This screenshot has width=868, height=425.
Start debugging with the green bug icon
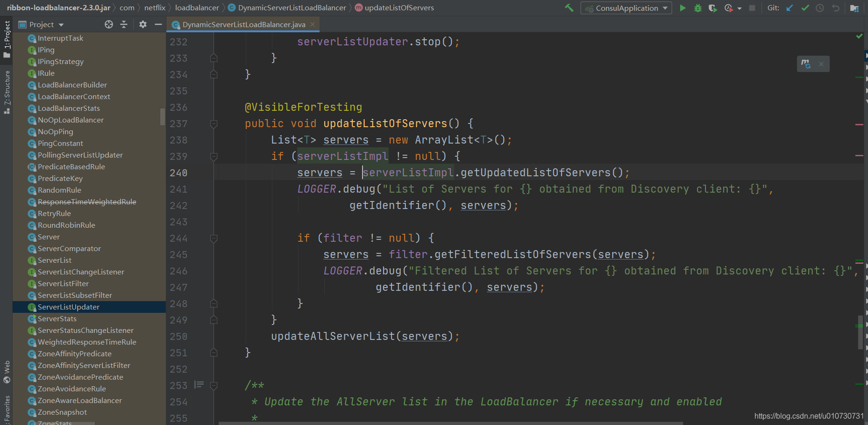point(698,8)
